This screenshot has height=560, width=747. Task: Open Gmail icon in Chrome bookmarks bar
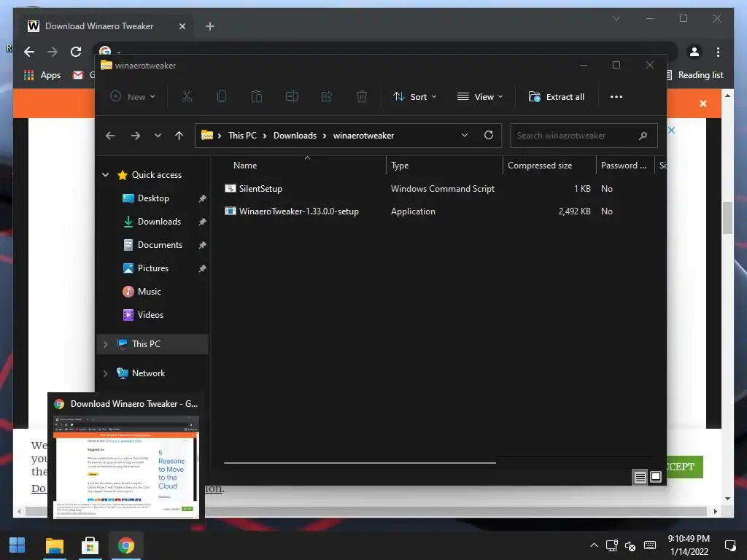pyautogui.click(x=77, y=75)
